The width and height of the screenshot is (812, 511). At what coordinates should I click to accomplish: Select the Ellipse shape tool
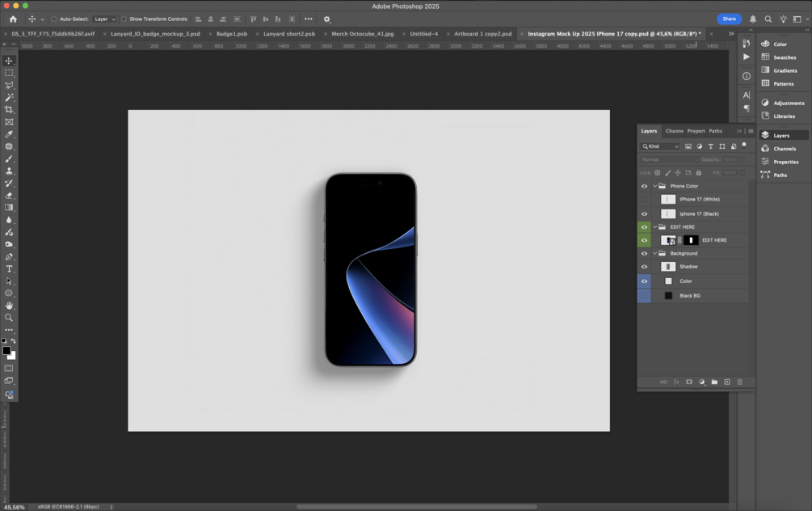9,294
